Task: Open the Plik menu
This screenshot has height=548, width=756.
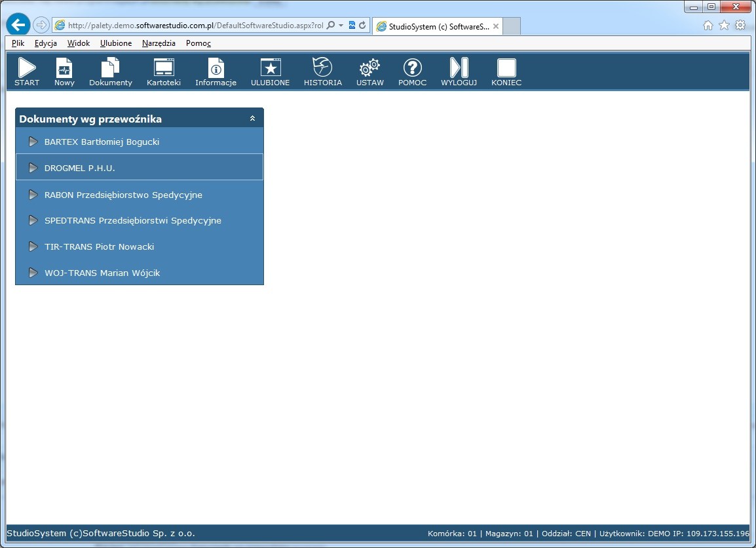Action: pos(18,43)
